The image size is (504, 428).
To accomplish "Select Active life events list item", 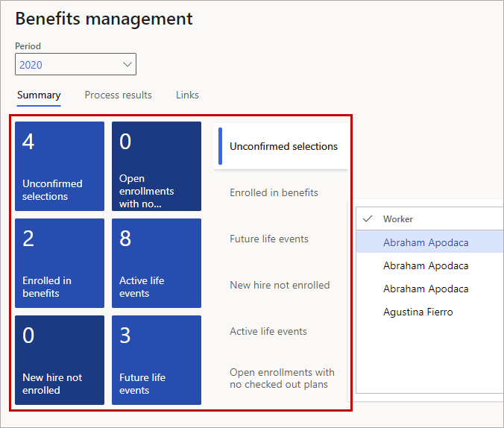I will click(268, 332).
